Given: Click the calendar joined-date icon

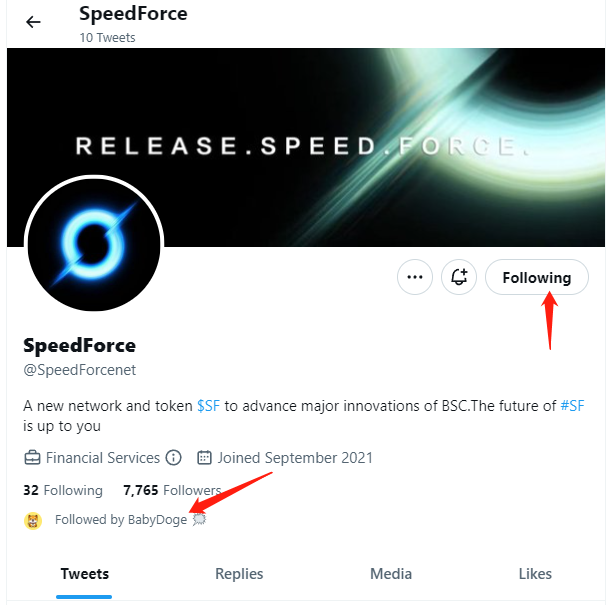Looking at the screenshot, I should tap(205, 458).
